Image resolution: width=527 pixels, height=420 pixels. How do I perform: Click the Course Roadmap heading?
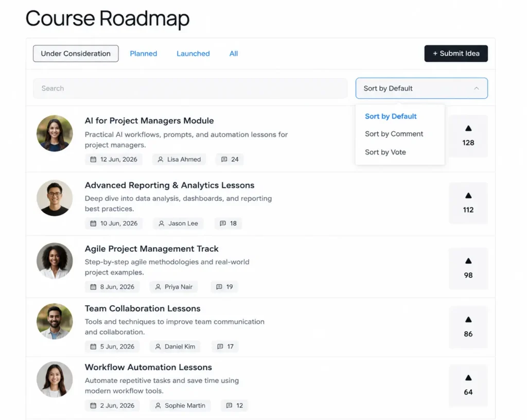point(108,19)
